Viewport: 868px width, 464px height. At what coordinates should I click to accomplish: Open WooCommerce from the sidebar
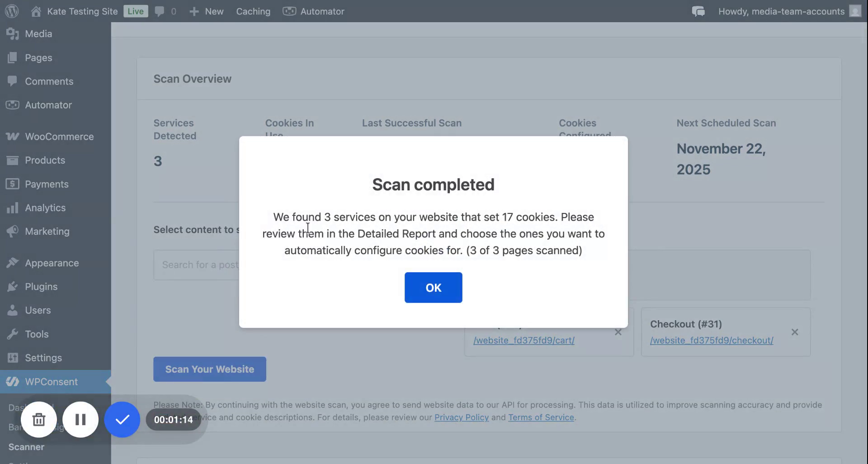click(59, 136)
